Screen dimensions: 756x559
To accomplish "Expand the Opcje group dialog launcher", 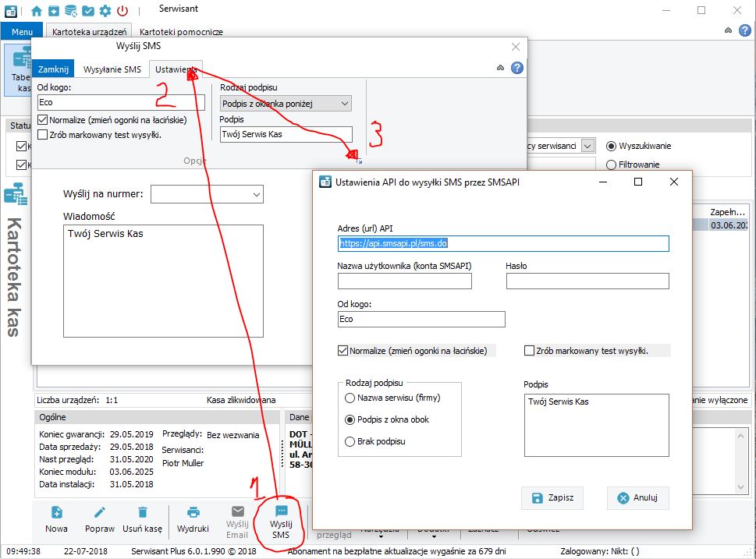I will pos(359,161).
